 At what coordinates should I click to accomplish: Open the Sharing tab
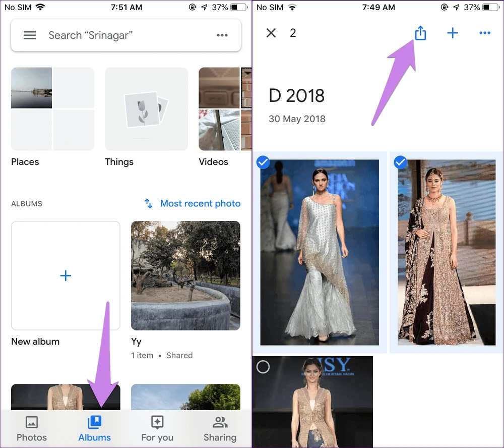coord(220,429)
